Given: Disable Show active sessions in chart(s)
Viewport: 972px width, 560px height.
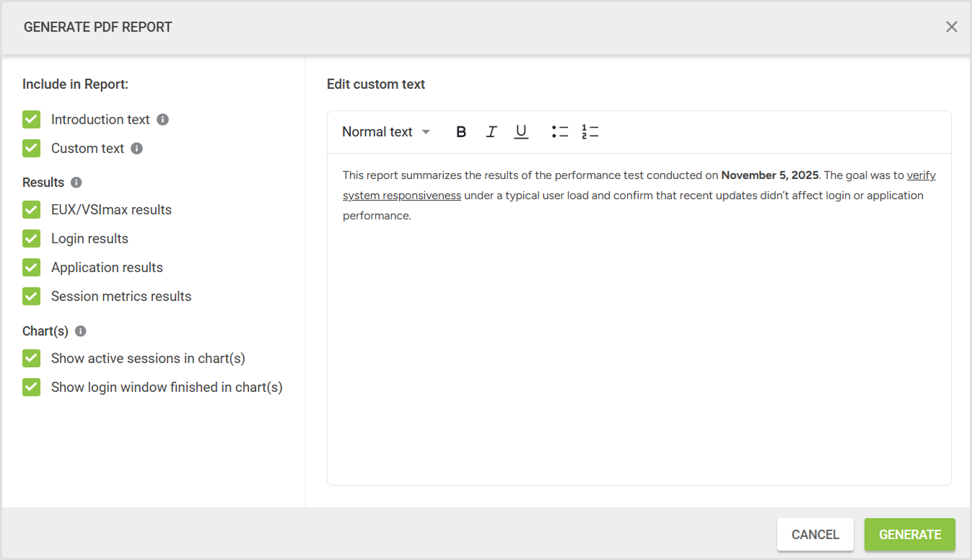Looking at the screenshot, I should (x=31, y=359).
